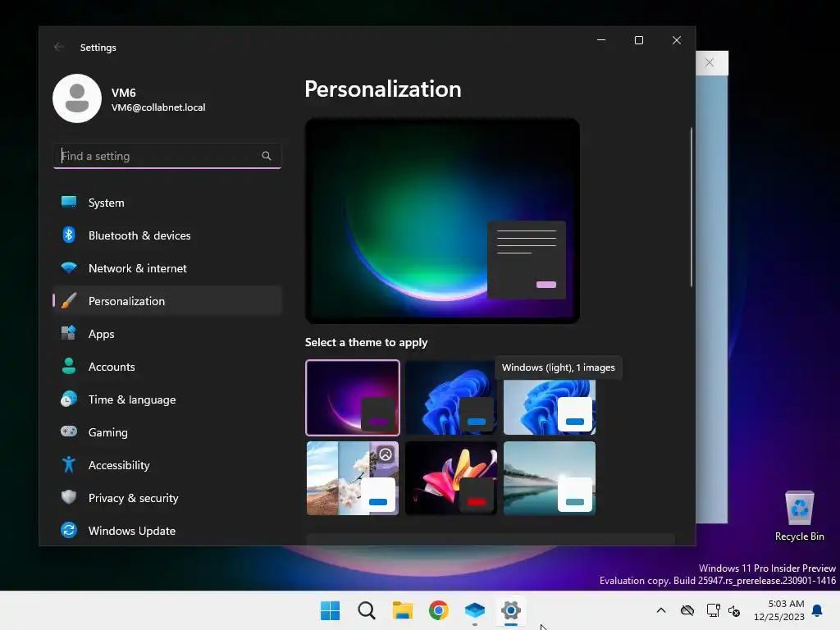Open Bluetooth & devices settings
The width and height of the screenshot is (840, 630).
[167, 235]
